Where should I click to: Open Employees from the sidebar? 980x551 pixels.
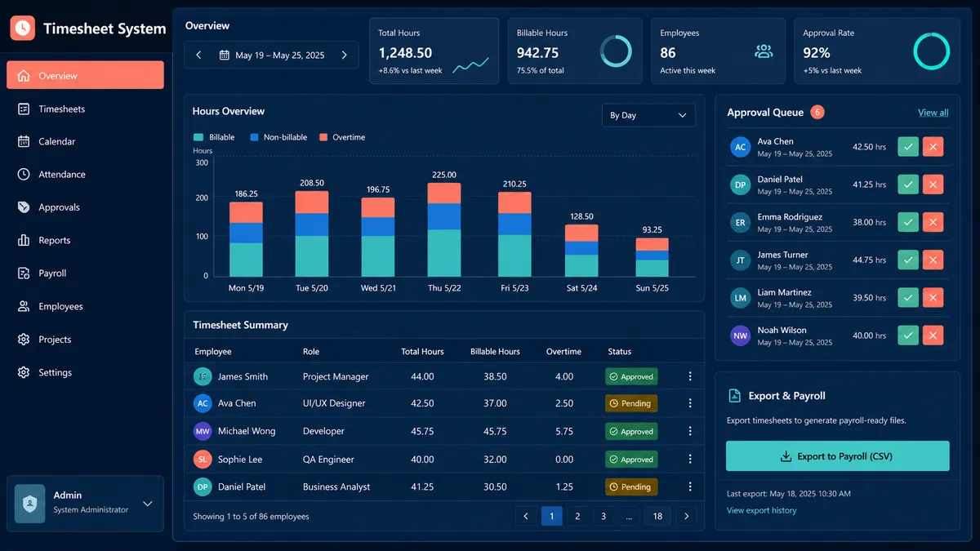click(x=85, y=306)
